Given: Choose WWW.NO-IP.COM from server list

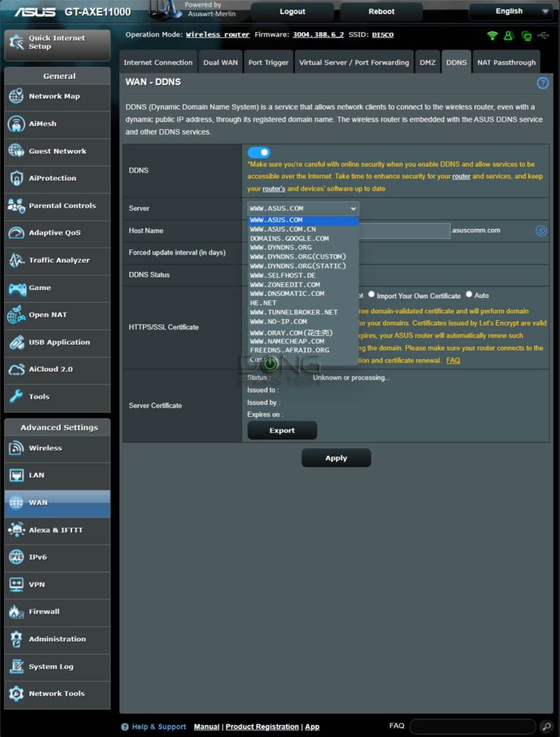Looking at the screenshot, I should tap(303, 321).
